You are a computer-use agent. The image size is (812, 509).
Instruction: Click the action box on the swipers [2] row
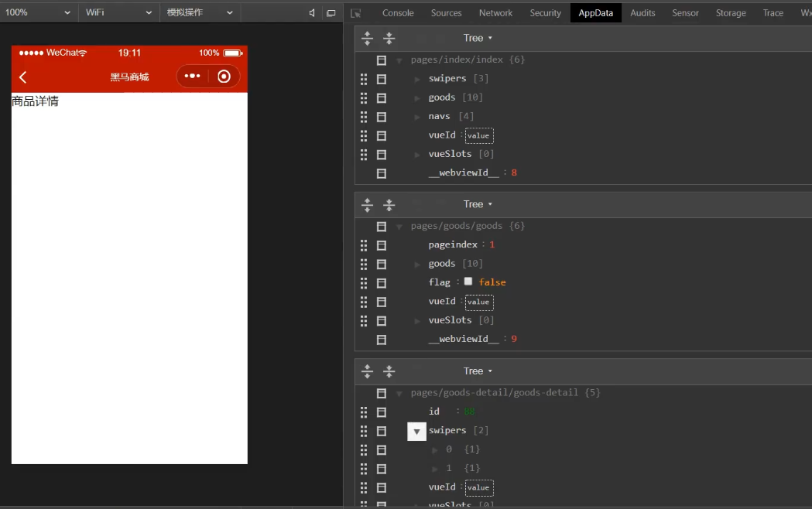382,431
